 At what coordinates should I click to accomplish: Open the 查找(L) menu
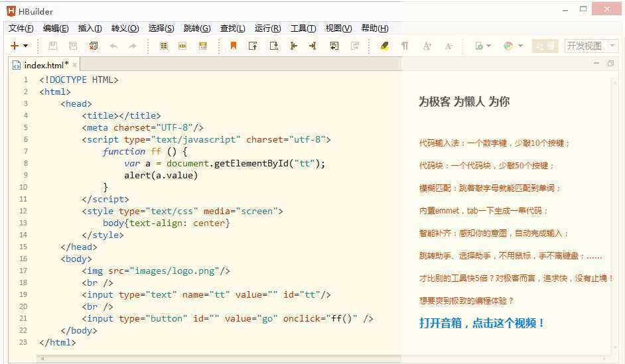(x=232, y=29)
